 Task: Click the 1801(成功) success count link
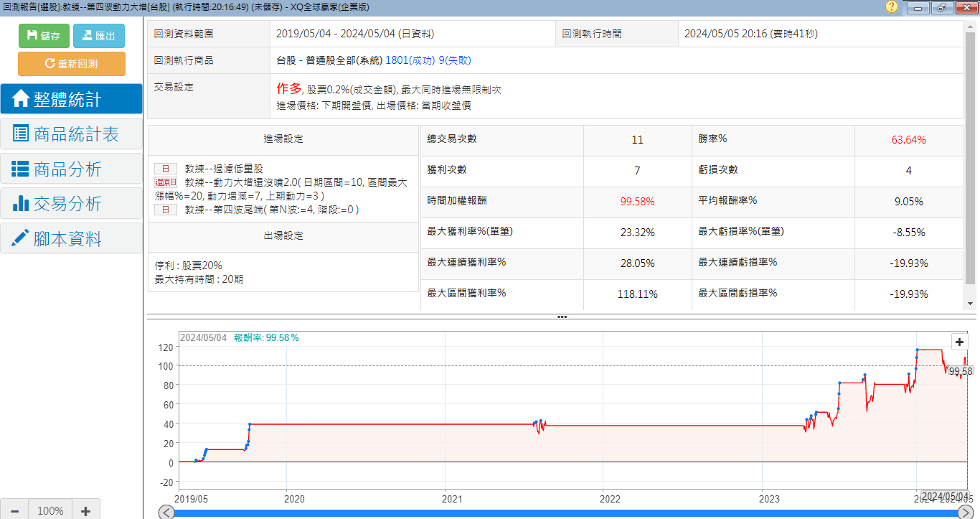pyautogui.click(x=410, y=61)
